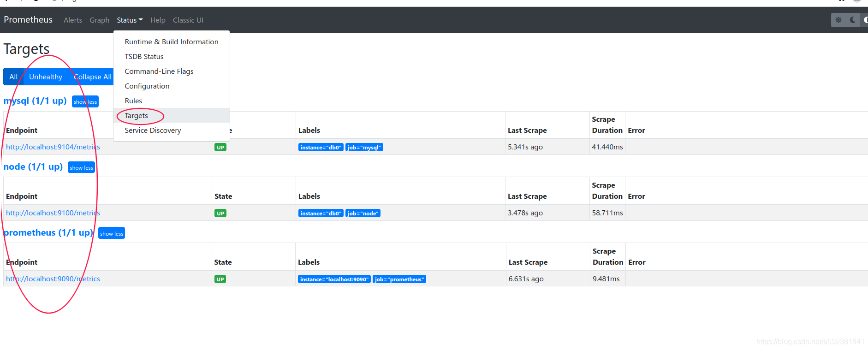The width and height of the screenshot is (868, 350).
Task: Select Rules in the Status menu
Action: click(172, 101)
